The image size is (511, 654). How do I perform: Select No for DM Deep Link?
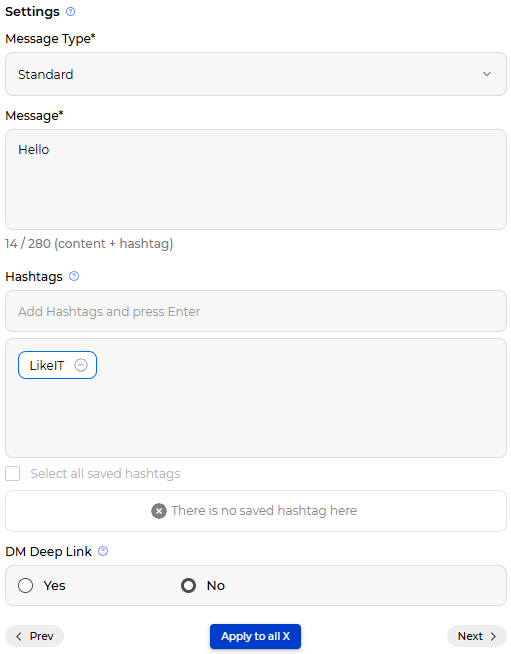coord(189,586)
